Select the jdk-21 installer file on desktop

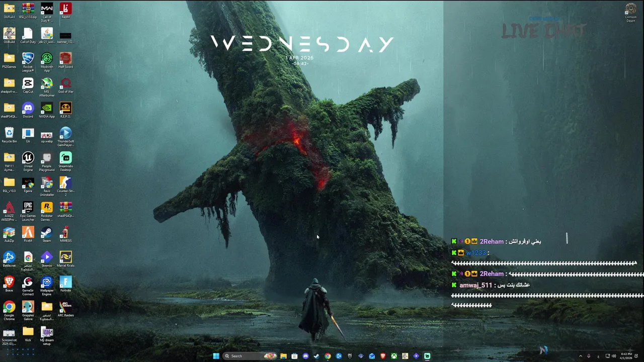tap(47, 35)
